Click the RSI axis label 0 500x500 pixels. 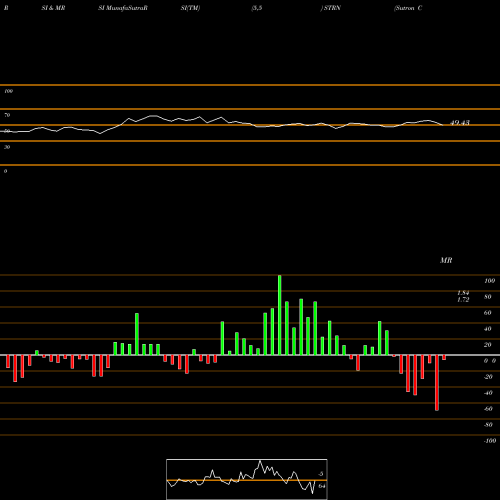point(5,171)
